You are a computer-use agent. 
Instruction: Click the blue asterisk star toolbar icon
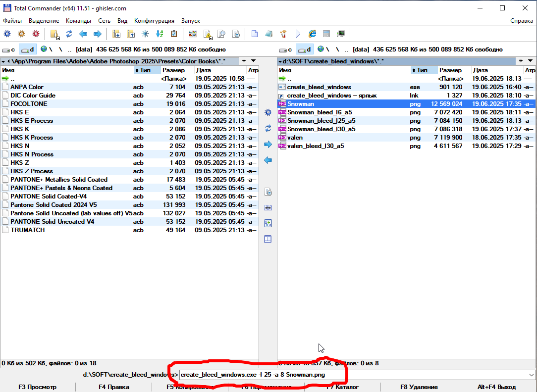coord(145,34)
